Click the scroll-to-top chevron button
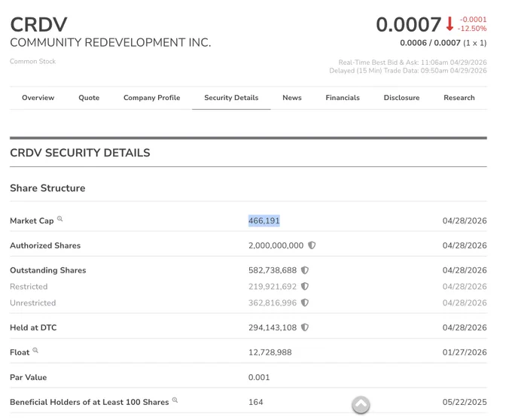 pos(361,405)
